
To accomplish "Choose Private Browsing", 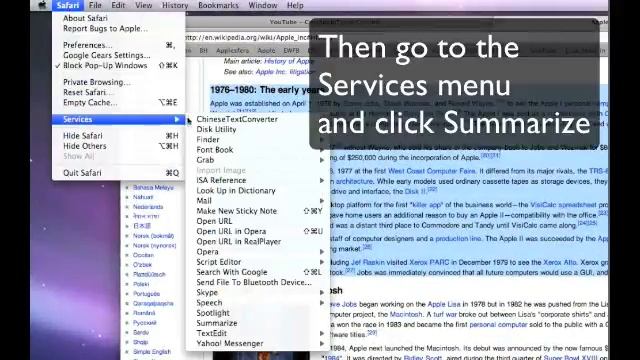I will point(97,82).
